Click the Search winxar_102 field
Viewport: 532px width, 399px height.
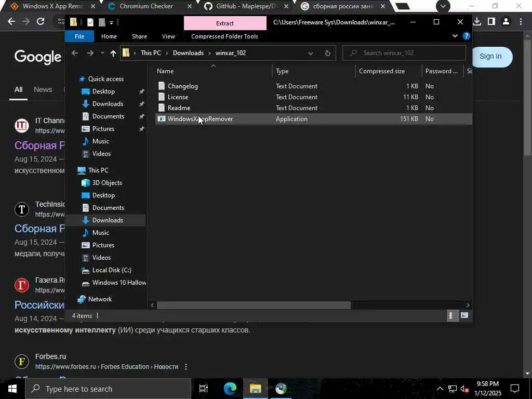(404, 53)
